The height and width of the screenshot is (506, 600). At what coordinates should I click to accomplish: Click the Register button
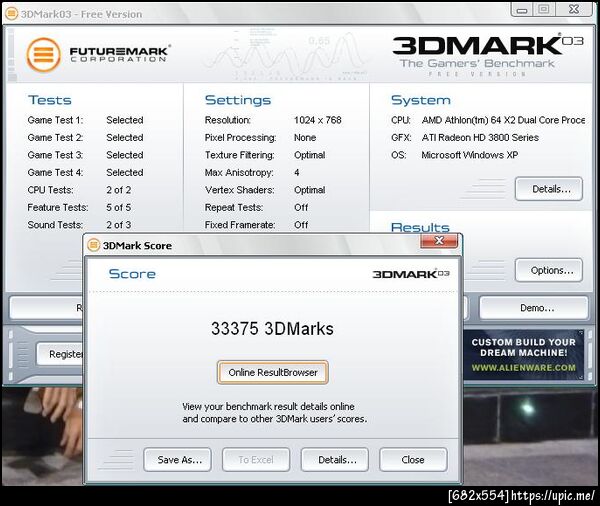[60, 354]
